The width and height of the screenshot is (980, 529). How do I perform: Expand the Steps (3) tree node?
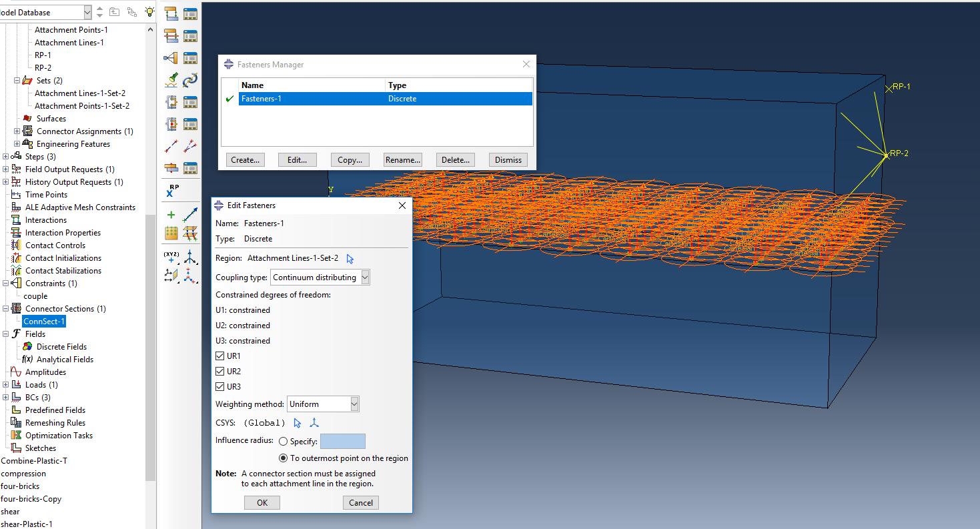[6, 157]
